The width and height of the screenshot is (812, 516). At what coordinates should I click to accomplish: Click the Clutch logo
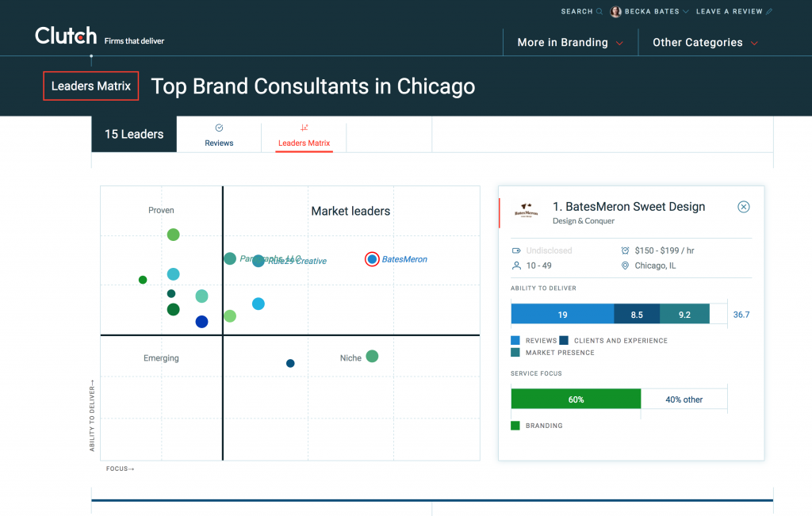click(x=66, y=36)
